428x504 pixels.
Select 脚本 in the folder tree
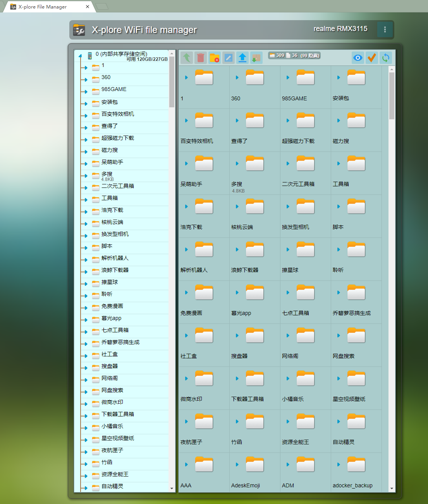coord(107,246)
